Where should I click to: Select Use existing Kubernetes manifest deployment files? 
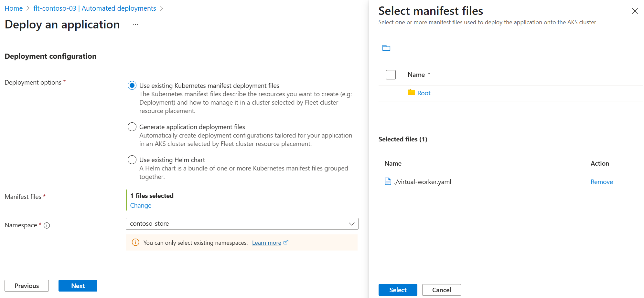tap(132, 86)
